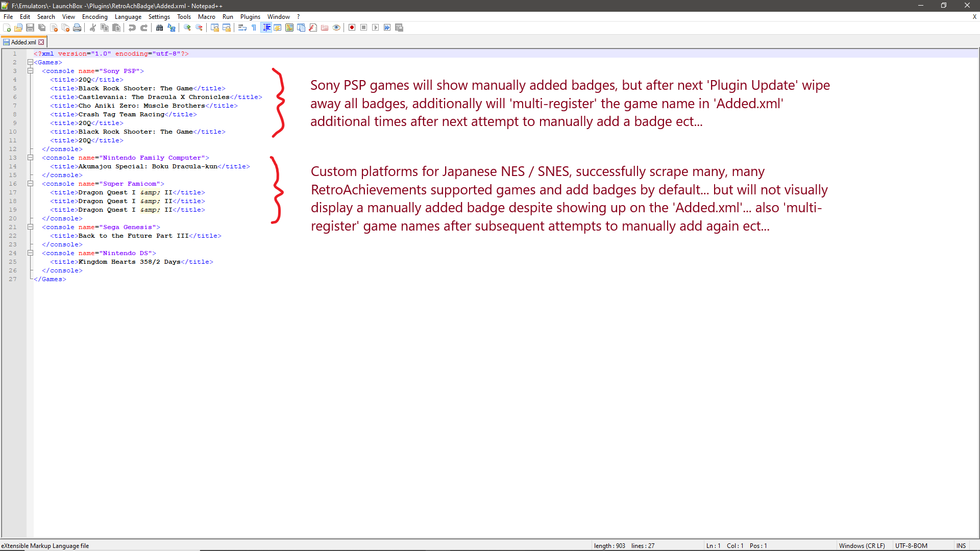Collapse the Games fold marker on line 2
980x551 pixels.
(30, 62)
